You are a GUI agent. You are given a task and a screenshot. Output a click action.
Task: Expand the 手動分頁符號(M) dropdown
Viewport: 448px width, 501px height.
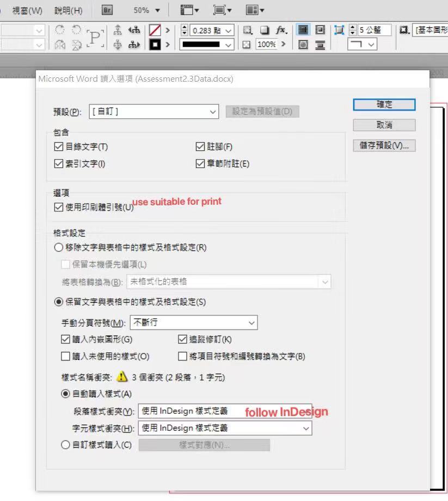pos(193,322)
